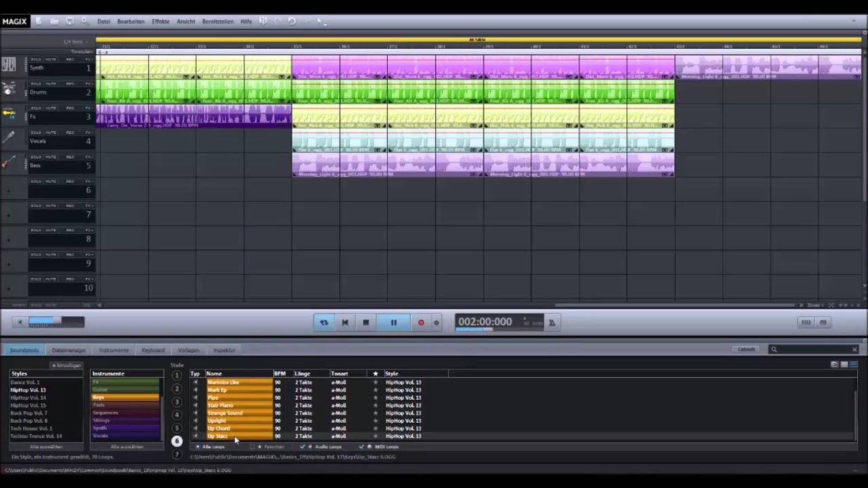Start recording with the red record button
This screenshot has width=868, height=488.
click(420, 323)
